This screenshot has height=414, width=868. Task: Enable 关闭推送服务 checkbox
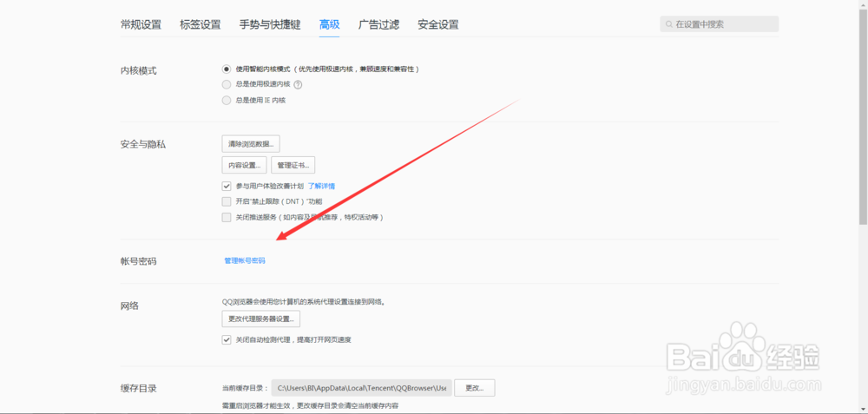click(226, 218)
